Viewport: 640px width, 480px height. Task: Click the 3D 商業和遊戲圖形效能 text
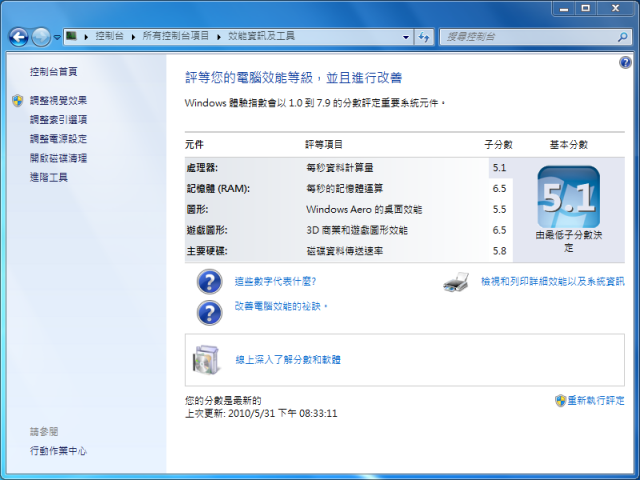[357, 230]
